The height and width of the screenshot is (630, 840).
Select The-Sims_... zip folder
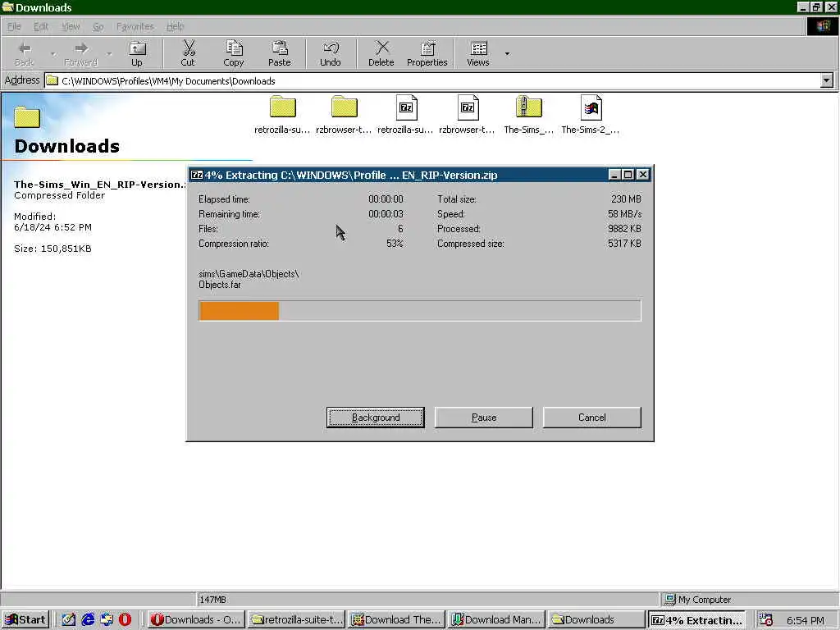[529, 114]
